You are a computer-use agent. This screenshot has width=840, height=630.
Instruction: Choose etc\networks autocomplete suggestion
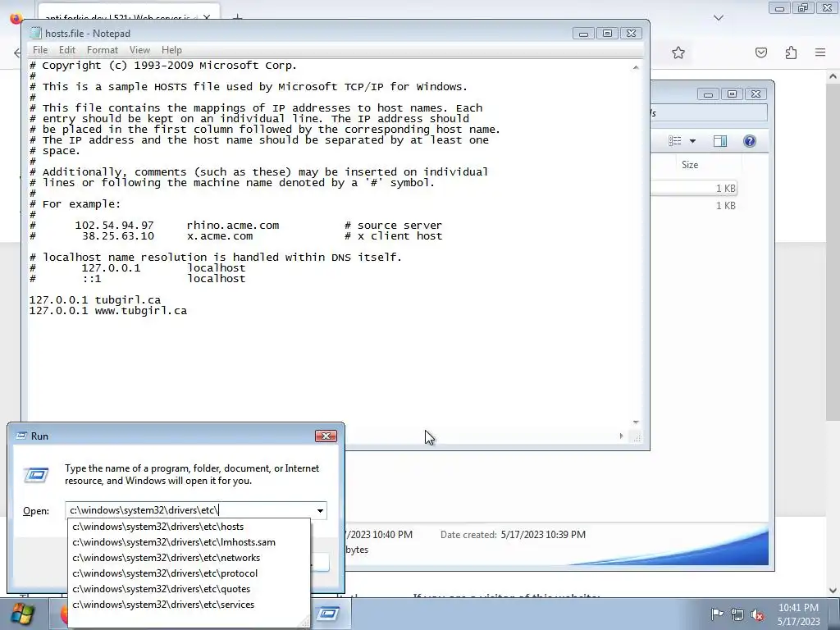tap(189, 558)
